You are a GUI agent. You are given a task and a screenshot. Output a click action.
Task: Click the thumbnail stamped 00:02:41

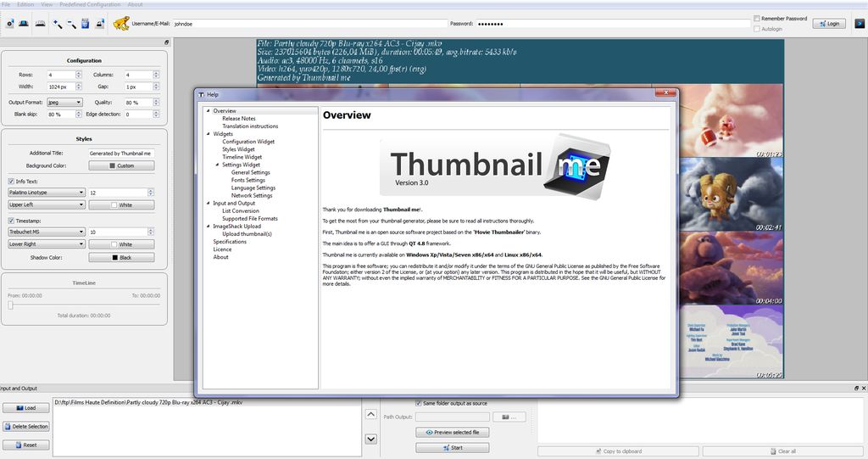732,194
